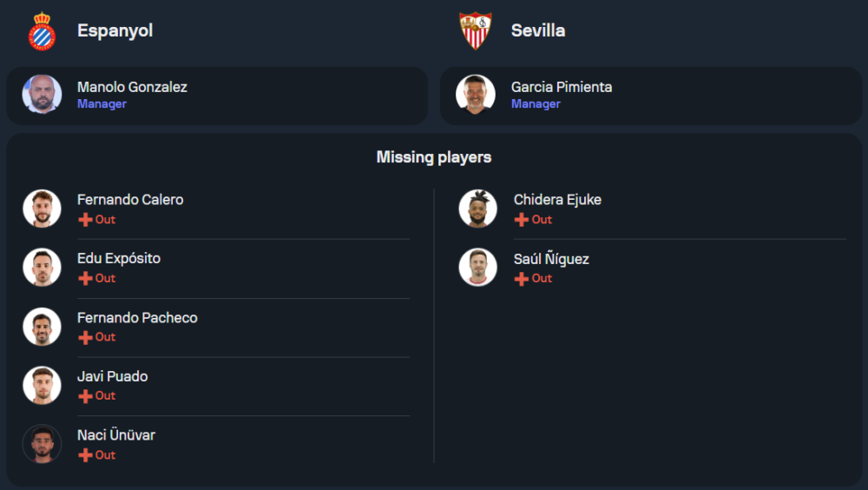Click Fernando Calero's player avatar

coord(42,209)
